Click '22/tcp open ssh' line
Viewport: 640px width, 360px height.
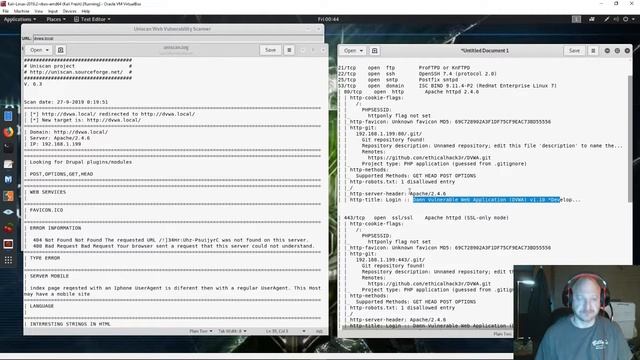click(417, 74)
